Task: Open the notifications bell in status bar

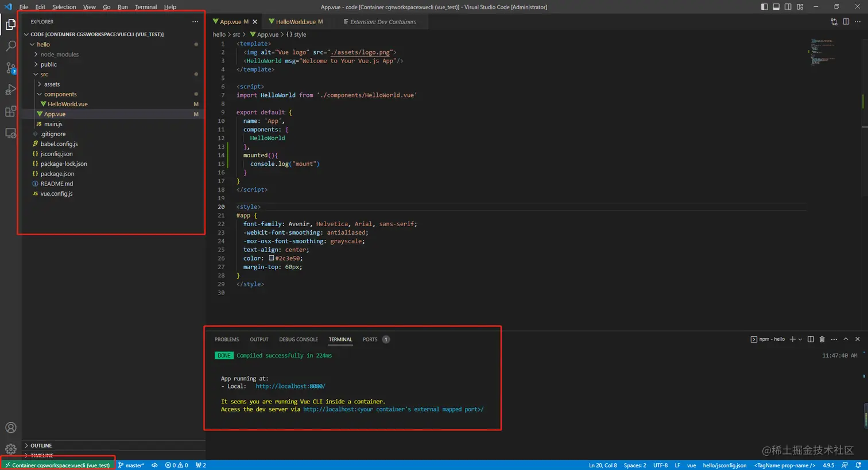Action: 858,465
